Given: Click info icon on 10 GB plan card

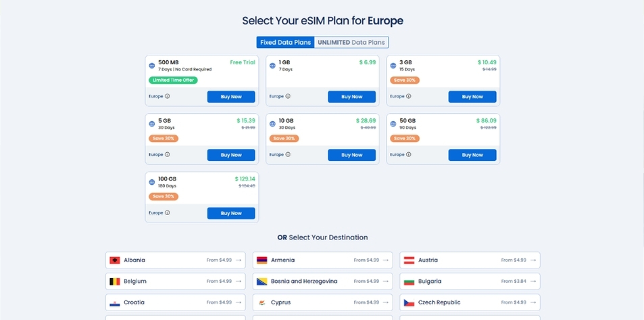Looking at the screenshot, I should point(288,155).
